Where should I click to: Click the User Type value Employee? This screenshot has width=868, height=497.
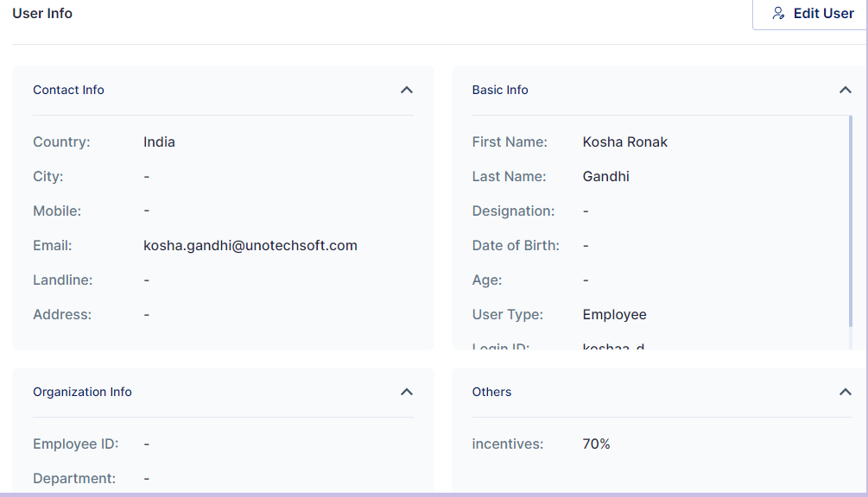(x=614, y=315)
